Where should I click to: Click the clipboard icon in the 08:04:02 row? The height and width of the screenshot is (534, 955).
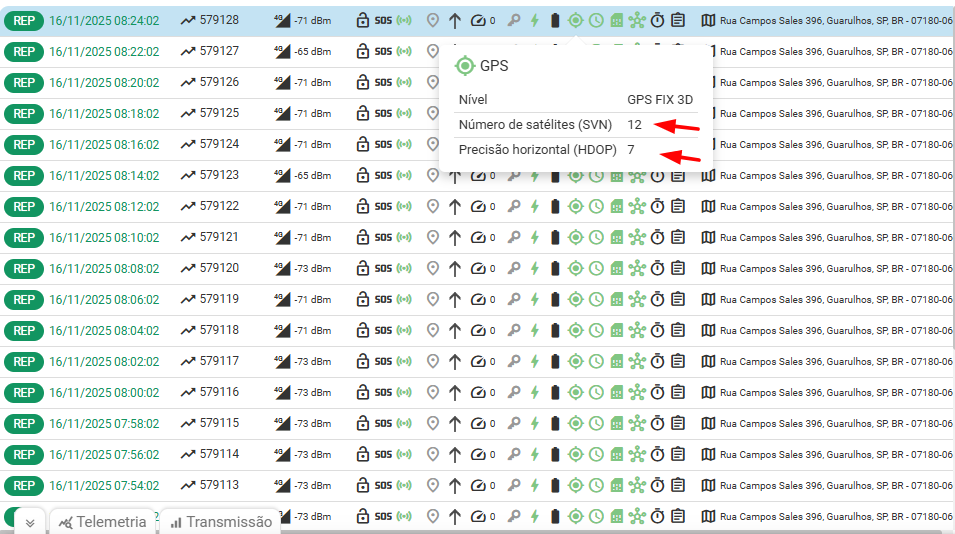(678, 331)
